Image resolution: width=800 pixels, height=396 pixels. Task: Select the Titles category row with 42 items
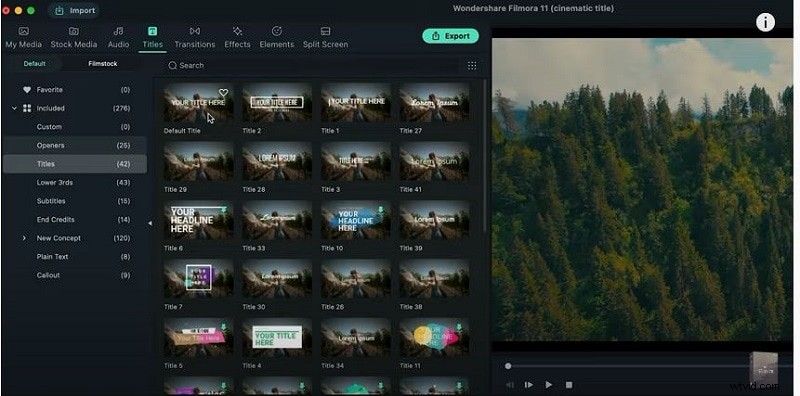pos(75,164)
